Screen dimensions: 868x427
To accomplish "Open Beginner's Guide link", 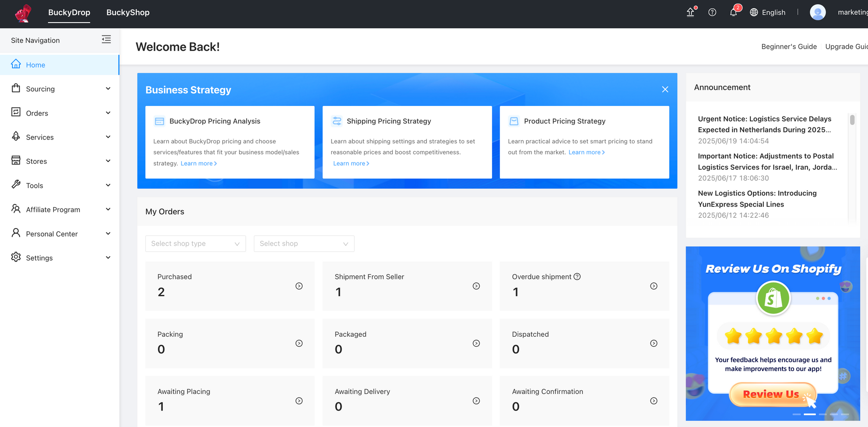I will point(789,46).
